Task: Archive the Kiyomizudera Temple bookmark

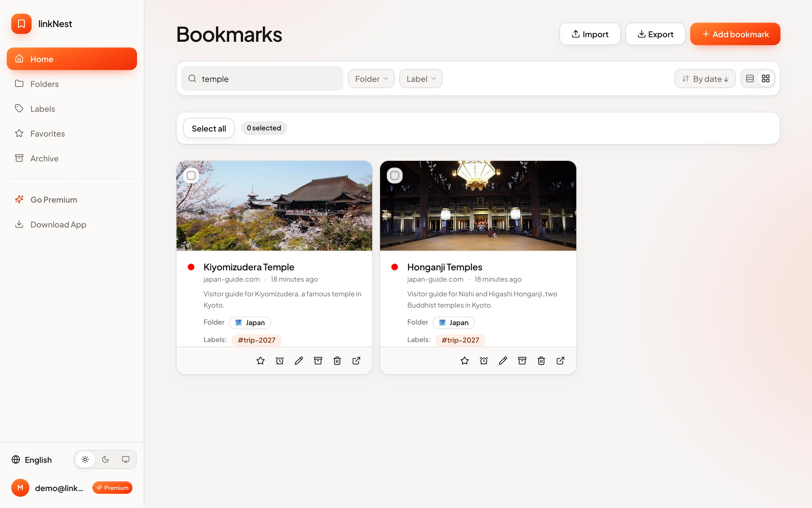Action: coord(318,360)
